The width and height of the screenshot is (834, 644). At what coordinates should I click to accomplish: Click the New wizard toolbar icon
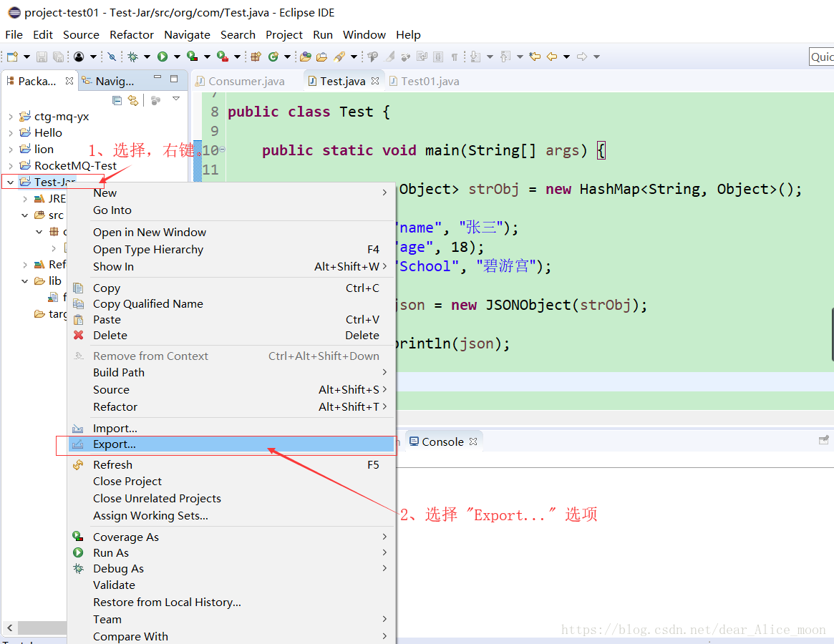tap(12, 57)
